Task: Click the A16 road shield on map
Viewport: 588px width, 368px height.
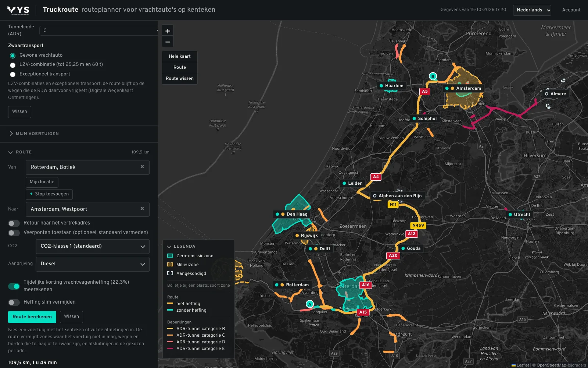Action: [366, 285]
